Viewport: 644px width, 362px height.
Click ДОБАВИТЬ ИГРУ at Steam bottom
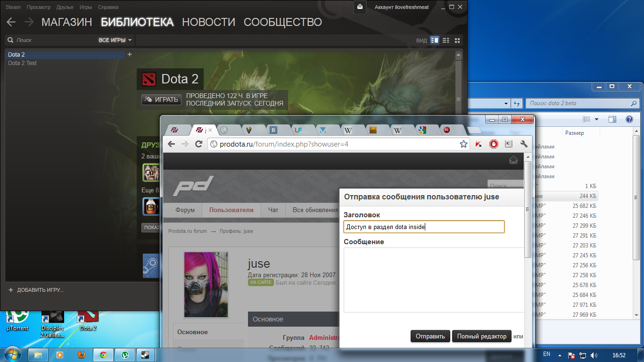point(36,290)
